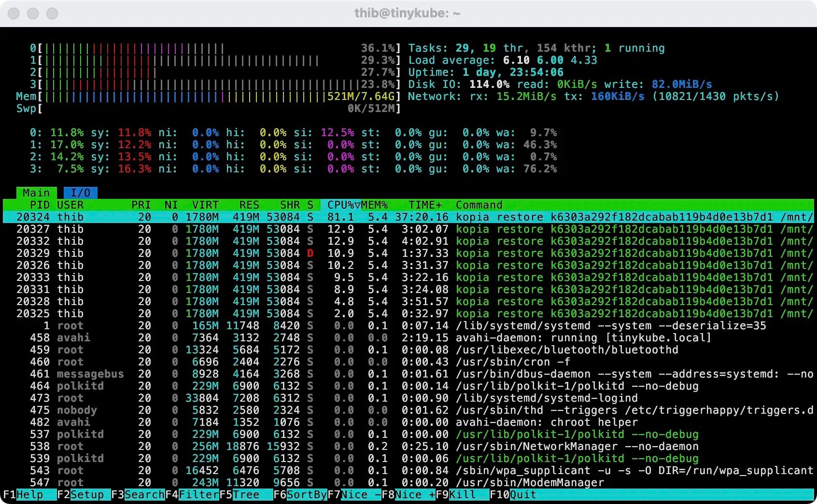Switch to the I/O tab
Screen dimensions: 817x504
pyautogui.click(x=80, y=192)
